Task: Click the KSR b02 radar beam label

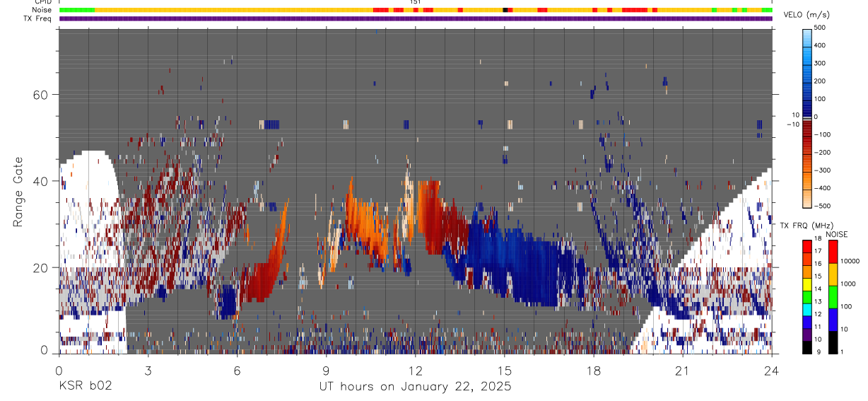Action: click(84, 387)
